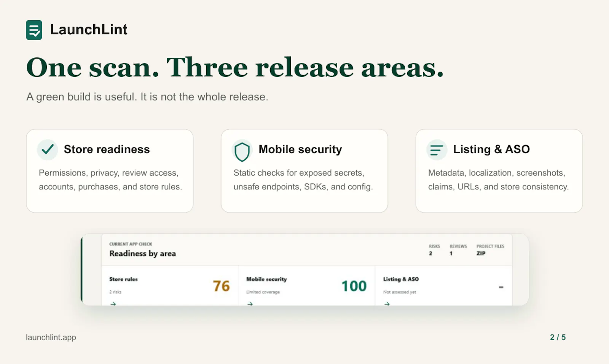The image size is (609, 364).
Task: Click the Listing & ASO label in dashboard
Action: [401, 279]
